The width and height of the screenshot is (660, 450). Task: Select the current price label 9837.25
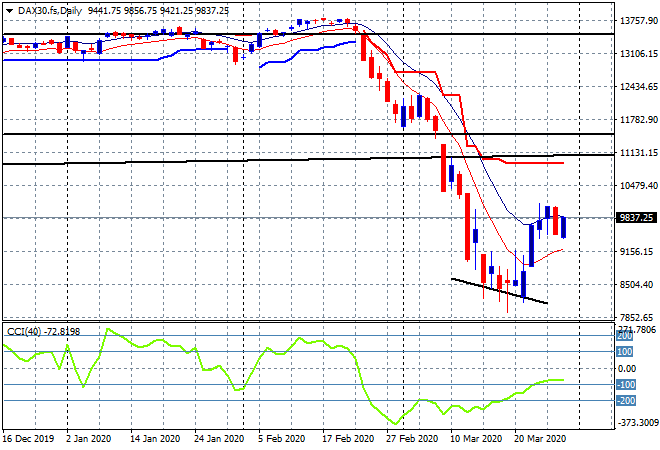pos(636,218)
